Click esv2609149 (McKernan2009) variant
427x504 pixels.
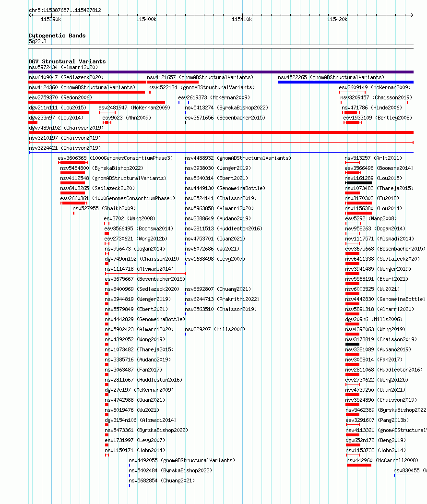pyautogui.click(x=375, y=87)
